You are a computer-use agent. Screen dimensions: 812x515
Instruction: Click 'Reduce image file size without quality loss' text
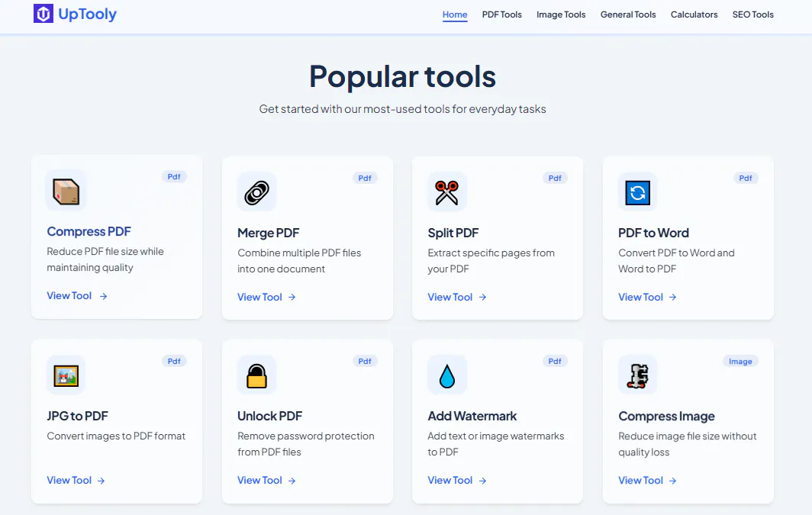click(687, 444)
